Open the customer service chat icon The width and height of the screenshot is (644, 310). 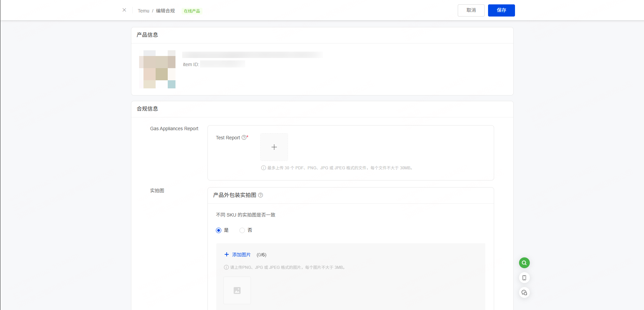click(524, 292)
